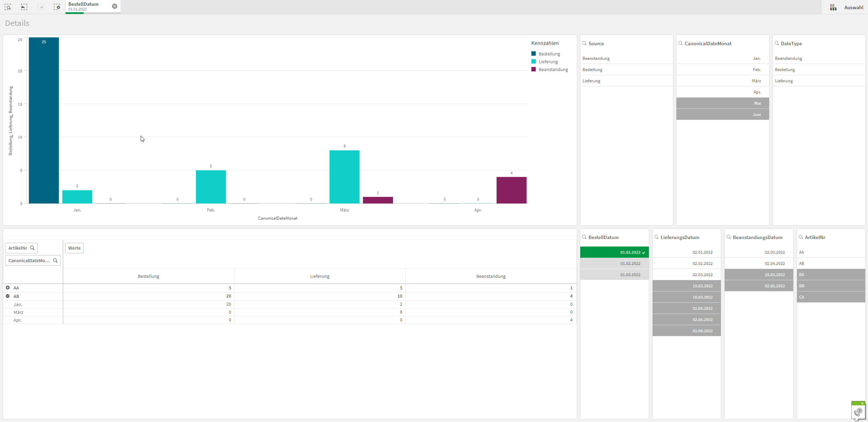868x422 pixels.
Task: Select Lieferung in DateType list
Action: coord(784,81)
